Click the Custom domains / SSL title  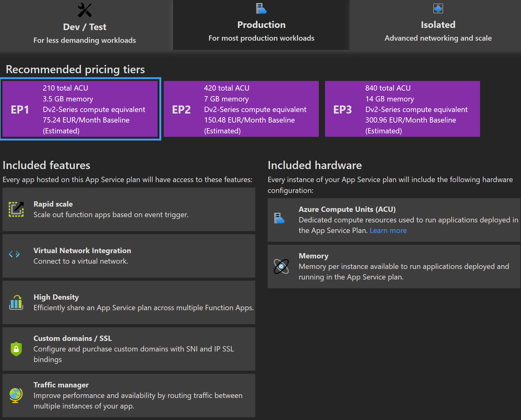pos(73,338)
